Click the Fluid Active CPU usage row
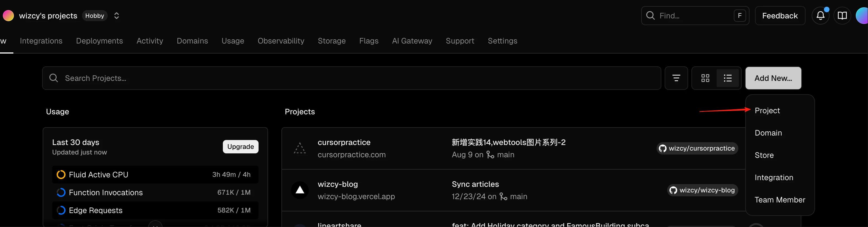This screenshot has width=868, height=227. coord(155,175)
